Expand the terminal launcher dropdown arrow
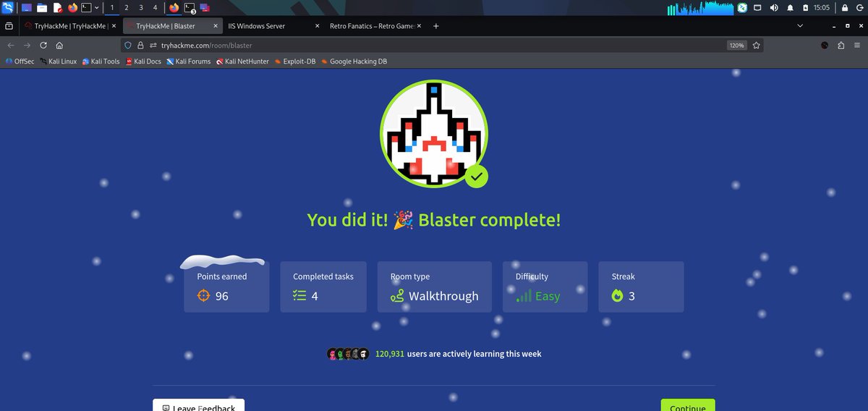The width and height of the screenshot is (868, 411). [97, 8]
